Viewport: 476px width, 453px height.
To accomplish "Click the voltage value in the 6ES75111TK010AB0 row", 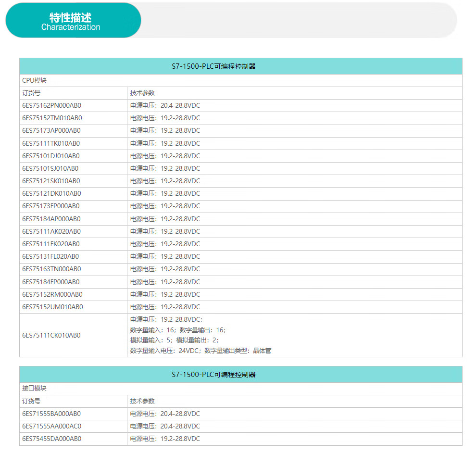I will [180, 143].
